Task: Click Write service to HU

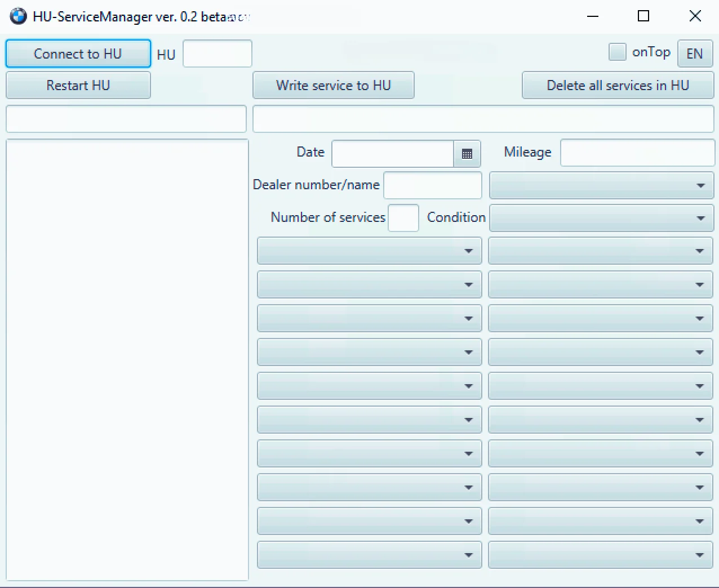Action: point(333,85)
